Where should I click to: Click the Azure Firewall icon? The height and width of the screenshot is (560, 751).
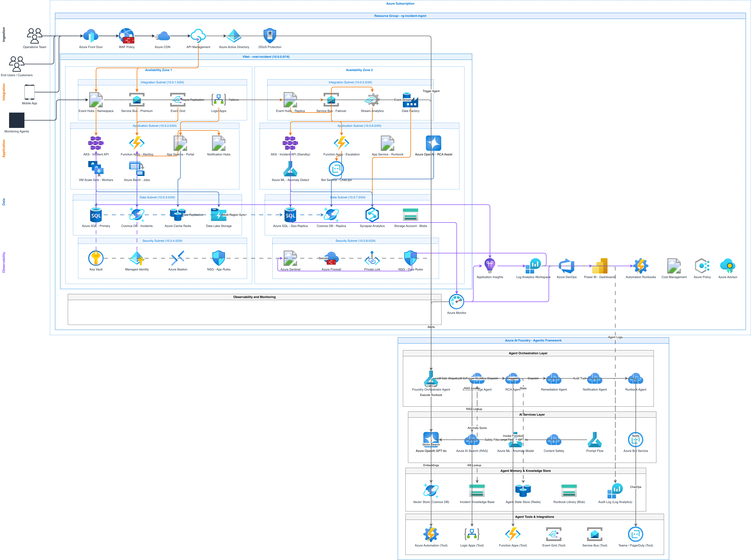point(331,258)
